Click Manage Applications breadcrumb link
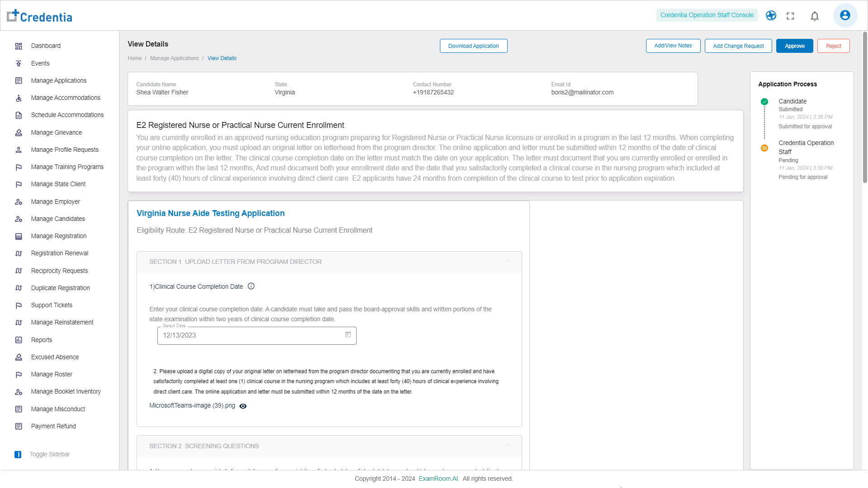The height and width of the screenshot is (488, 868). point(175,58)
